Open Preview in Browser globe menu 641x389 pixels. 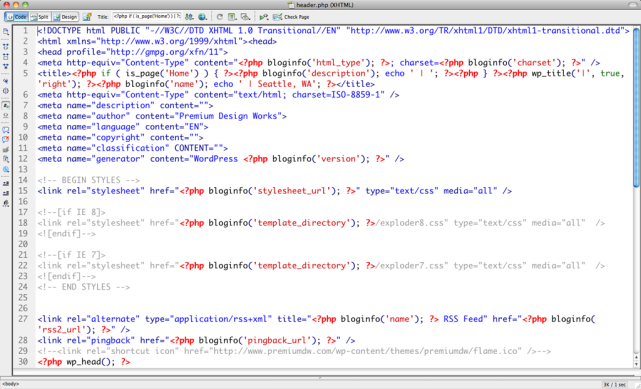(x=202, y=17)
